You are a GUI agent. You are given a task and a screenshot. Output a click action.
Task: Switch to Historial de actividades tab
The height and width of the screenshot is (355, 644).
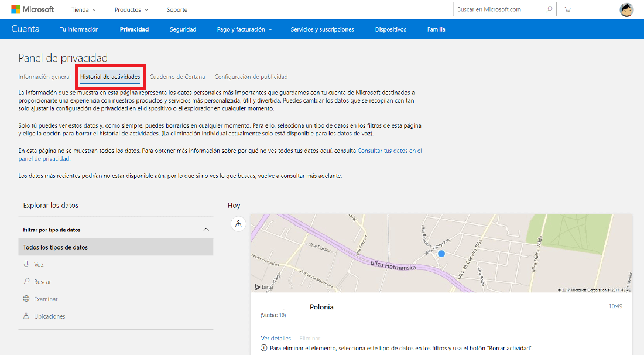110,77
